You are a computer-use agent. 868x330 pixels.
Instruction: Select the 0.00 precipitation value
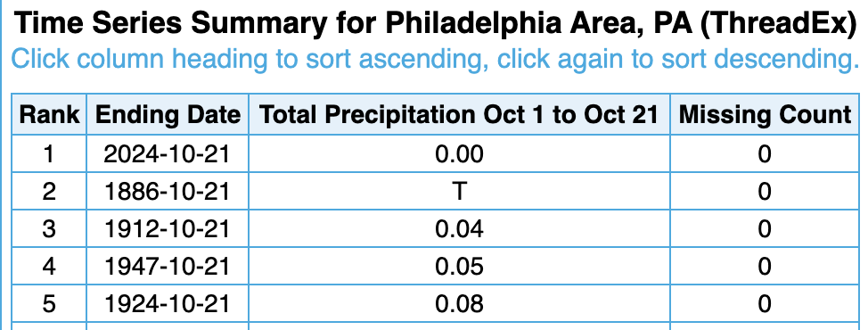click(x=459, y=154)
